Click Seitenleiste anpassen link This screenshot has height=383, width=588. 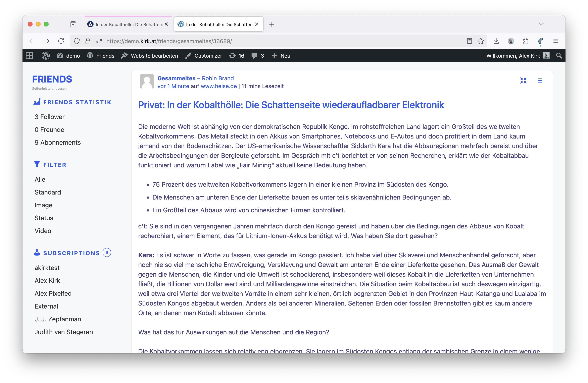[49, 88]
